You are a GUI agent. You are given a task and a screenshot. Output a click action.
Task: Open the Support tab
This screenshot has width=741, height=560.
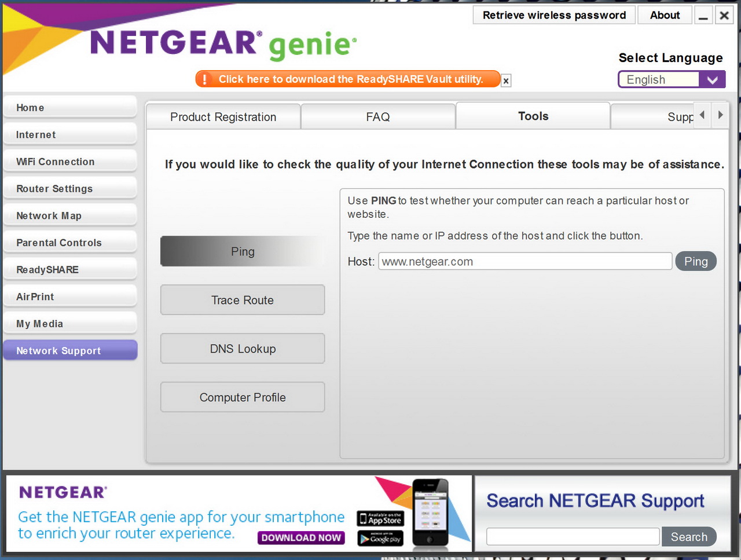[x=652, y=117]
